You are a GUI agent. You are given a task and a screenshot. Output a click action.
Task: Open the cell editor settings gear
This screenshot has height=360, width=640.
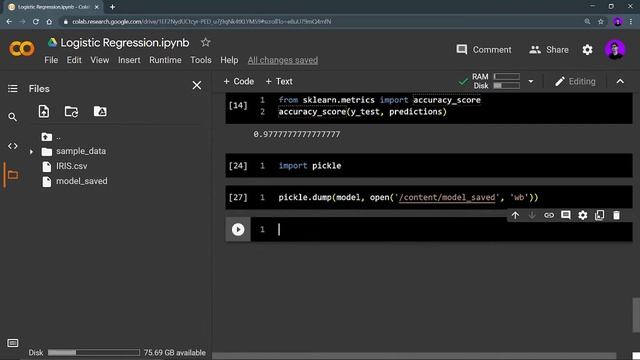[582, 215]
